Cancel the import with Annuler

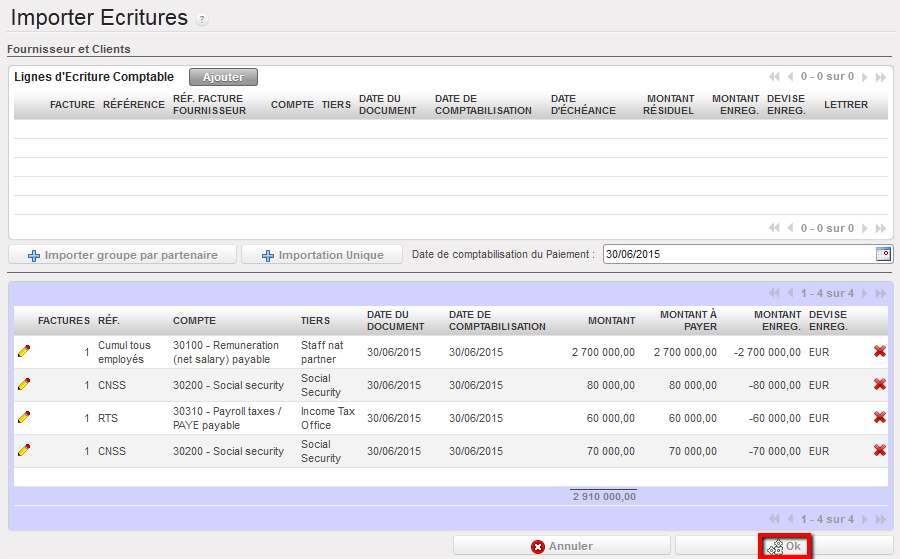coord(561,546)
